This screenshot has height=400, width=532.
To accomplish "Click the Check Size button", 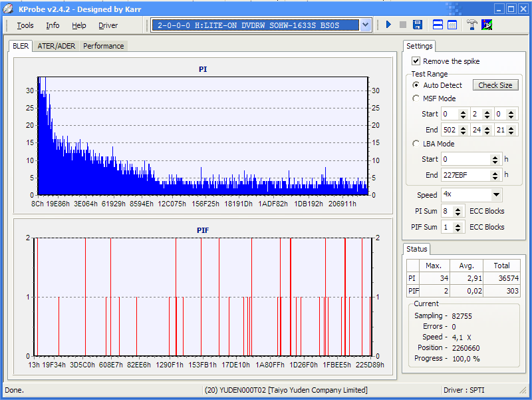I will [495, 85].
